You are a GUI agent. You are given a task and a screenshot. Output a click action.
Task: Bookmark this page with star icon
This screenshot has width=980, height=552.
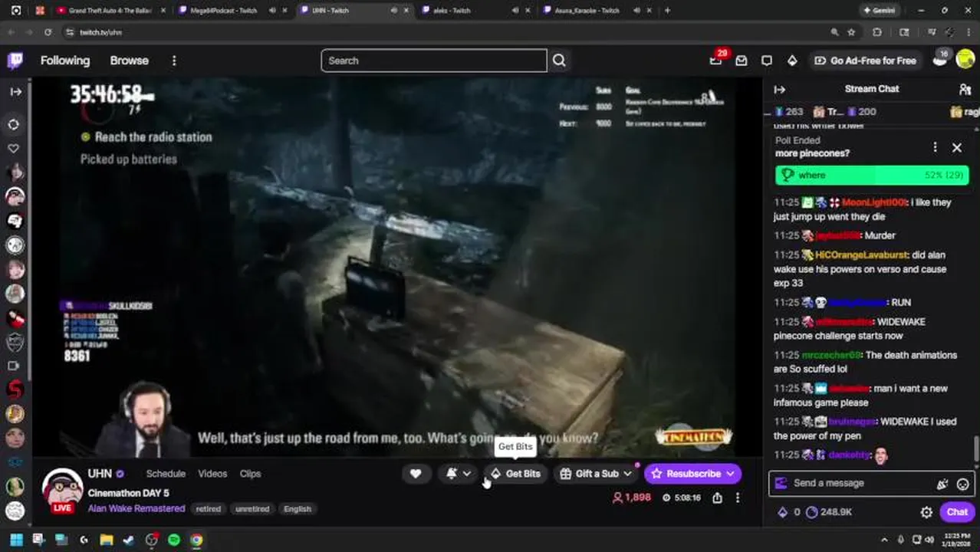pyautogui.click(x=851, y=32)
